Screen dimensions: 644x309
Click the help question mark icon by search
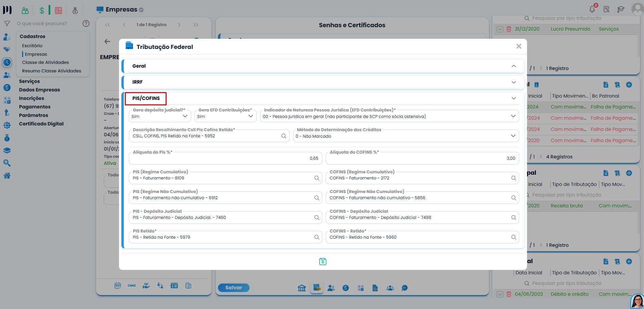pos(86,23)
